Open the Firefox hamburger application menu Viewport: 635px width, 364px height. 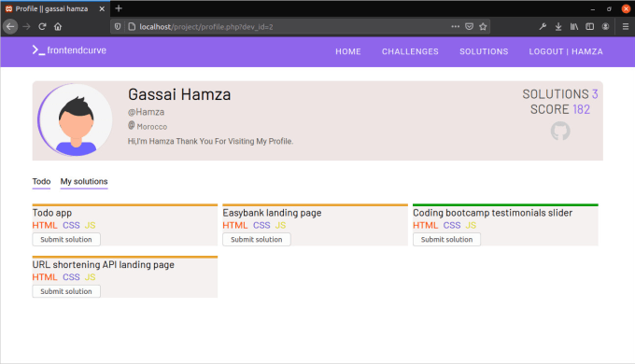click(626, 27)
